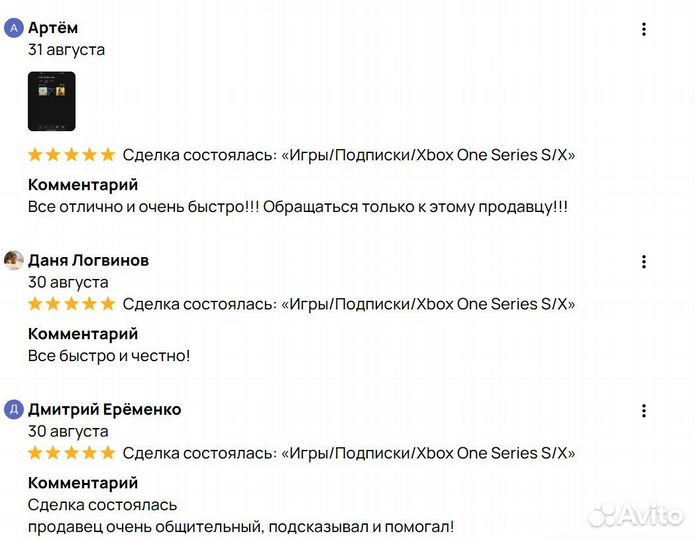This screenshot has width=695, height=540.
Task: Open the screenshot thumbnail in Артём's review
Action: (x=51, y=101)
